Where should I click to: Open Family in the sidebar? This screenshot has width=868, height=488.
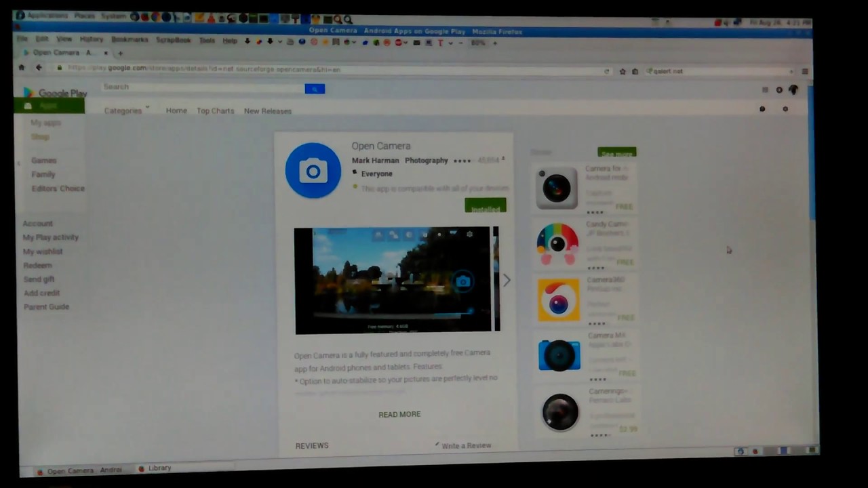pos(43,174)
